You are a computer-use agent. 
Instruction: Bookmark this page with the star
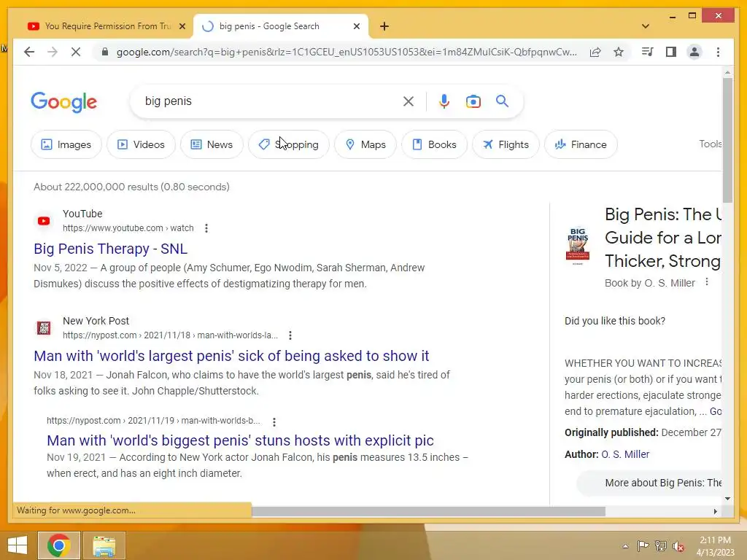click(619, 52)
